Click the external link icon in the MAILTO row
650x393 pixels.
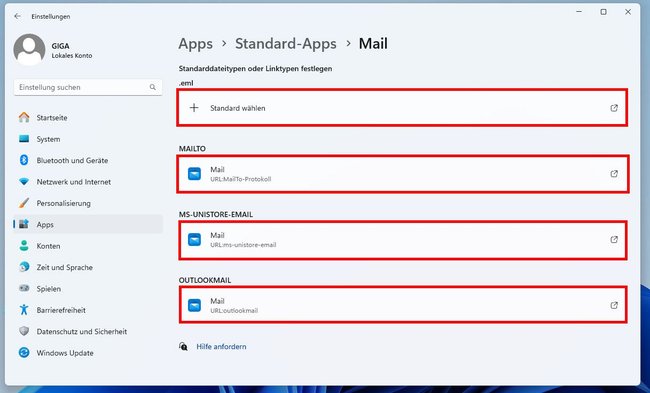(614, 174)
